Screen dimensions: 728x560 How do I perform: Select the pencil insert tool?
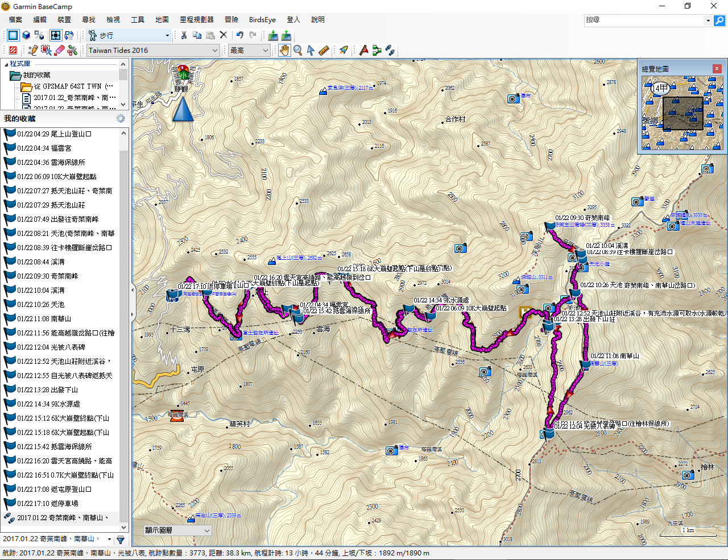pyautogui.click(x=33, y=50)
